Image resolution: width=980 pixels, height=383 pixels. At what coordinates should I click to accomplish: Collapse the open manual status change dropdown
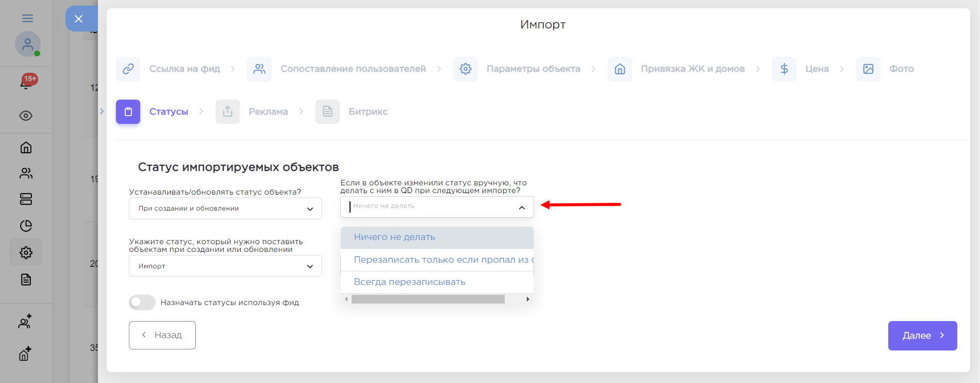point(522,208)
